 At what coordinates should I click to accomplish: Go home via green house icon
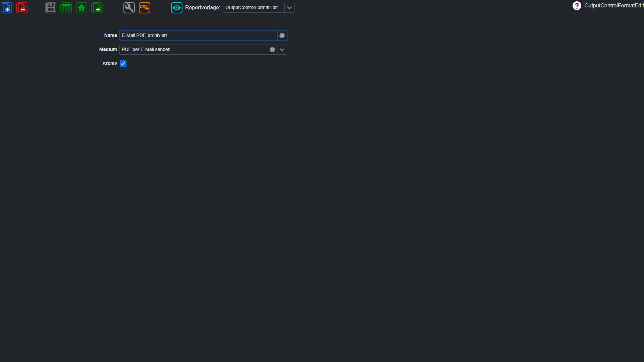pyautogui.click(x=82, y=8)
